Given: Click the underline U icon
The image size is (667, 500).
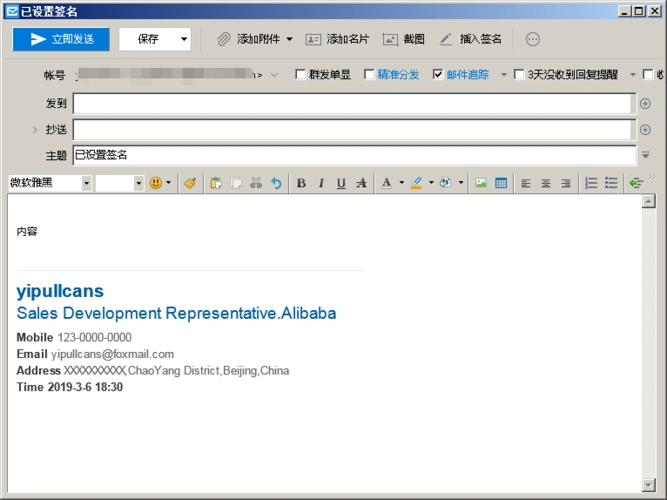Looking at the screenshot, I should (x=341, y=183).
